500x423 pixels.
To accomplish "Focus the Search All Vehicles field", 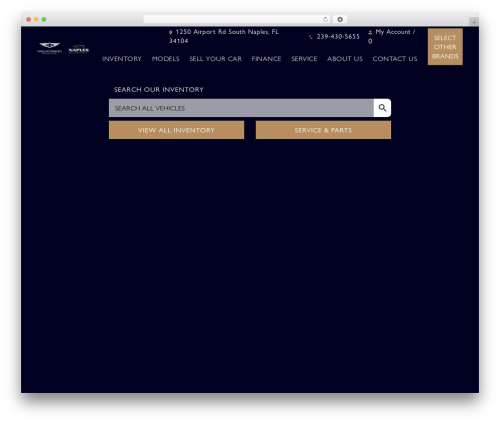I will point(241,108).
